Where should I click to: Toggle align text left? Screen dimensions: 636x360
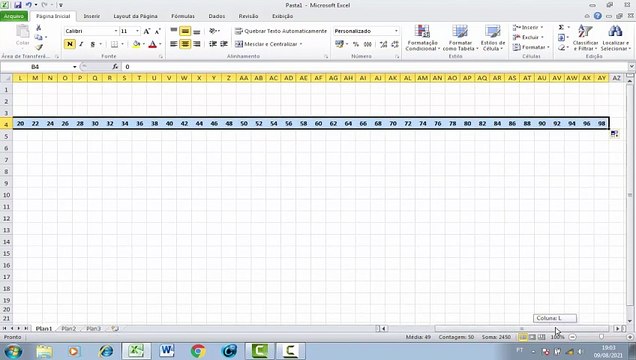click(x=174, y=44)
